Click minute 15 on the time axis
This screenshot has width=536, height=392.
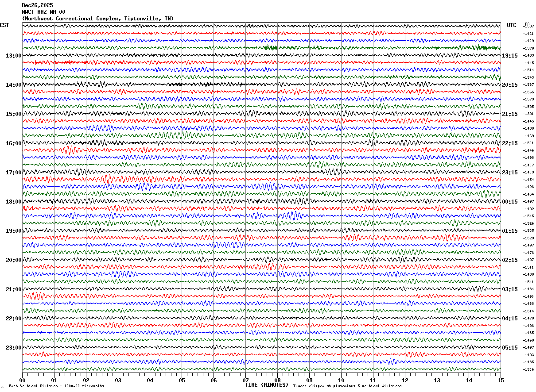(x=501, y=380)
